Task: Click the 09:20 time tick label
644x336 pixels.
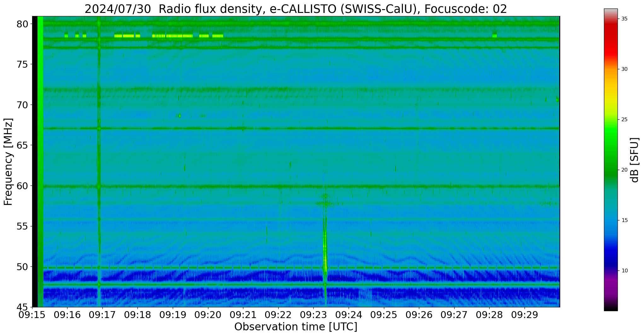Action: pyautogui.click(x=208, y=315)
